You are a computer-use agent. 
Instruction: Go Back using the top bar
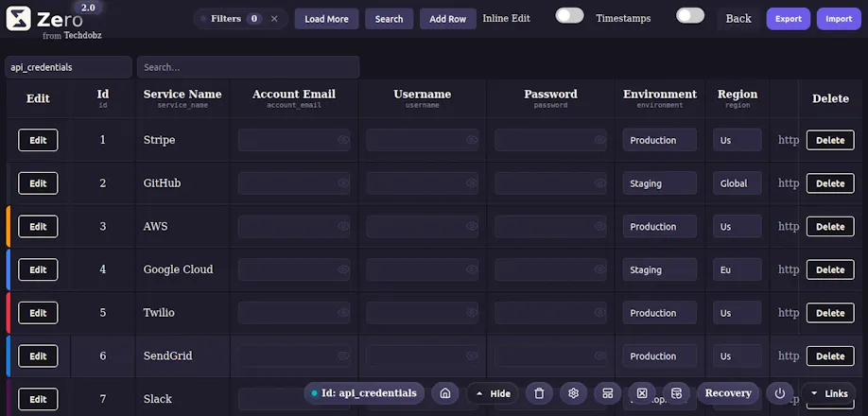(738, 19)
